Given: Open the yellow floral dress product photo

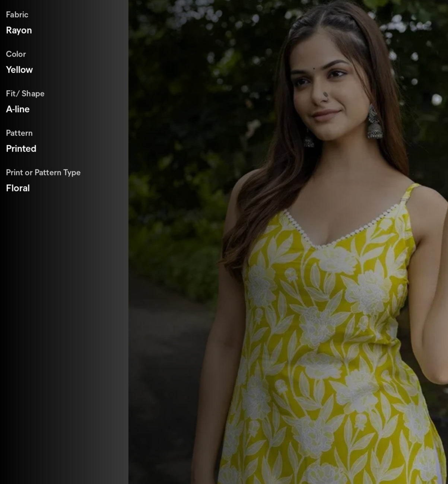Looking at the screenshot, I should click(288, 242).
